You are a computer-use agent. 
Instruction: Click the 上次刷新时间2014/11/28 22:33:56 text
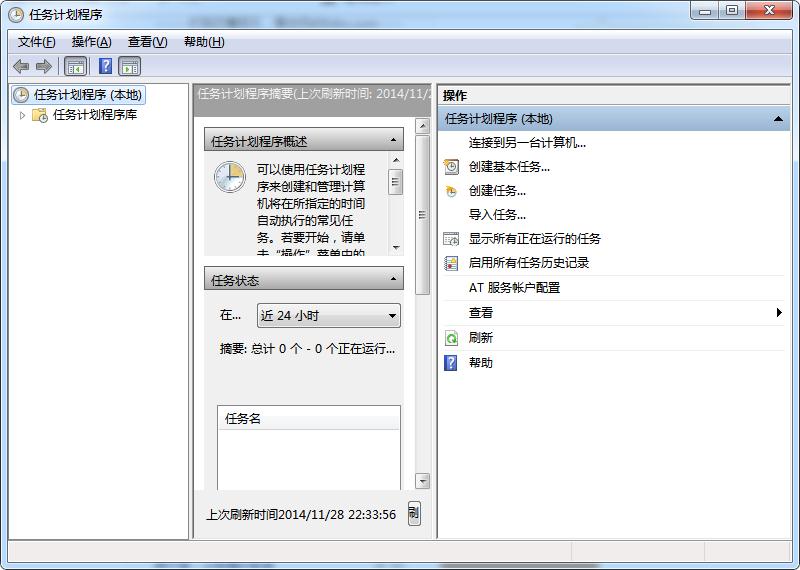point(301,514)
